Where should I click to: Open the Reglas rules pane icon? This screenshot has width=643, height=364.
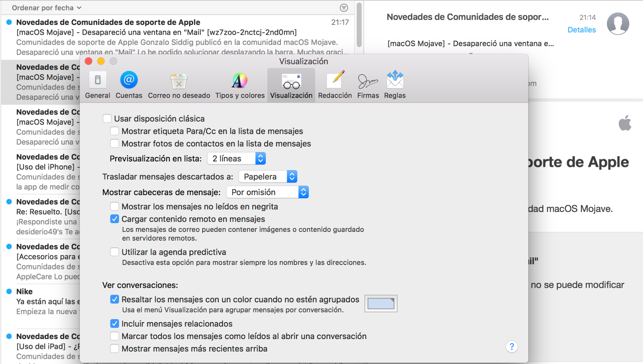[395, 81]
